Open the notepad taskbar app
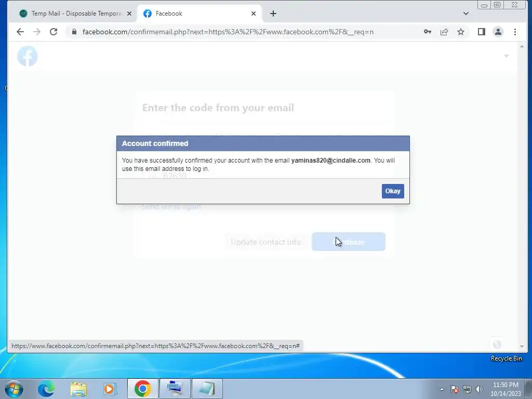Viewport: 532px width, 399px height. (207, 389)
